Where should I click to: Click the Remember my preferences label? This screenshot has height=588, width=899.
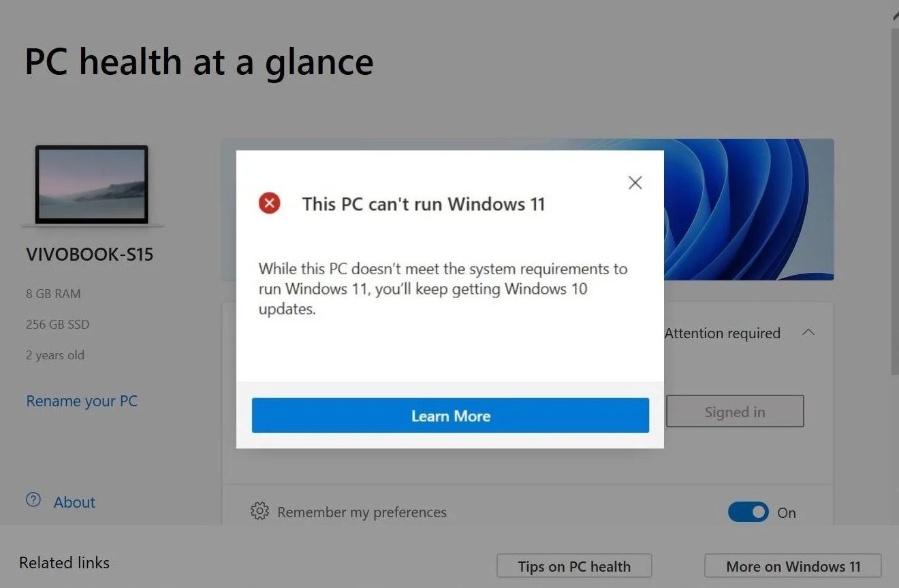click(362, 512)
